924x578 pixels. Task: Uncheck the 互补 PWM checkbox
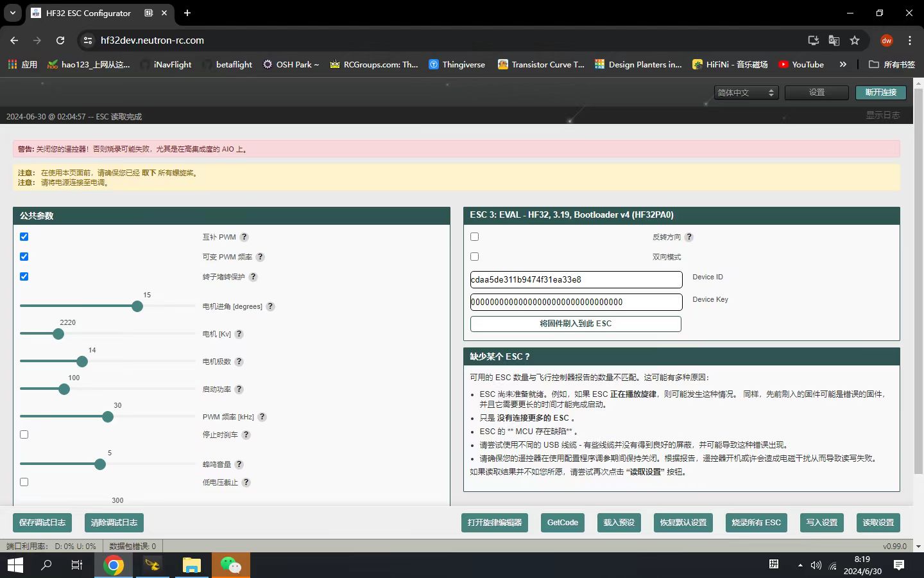point(24,237)
